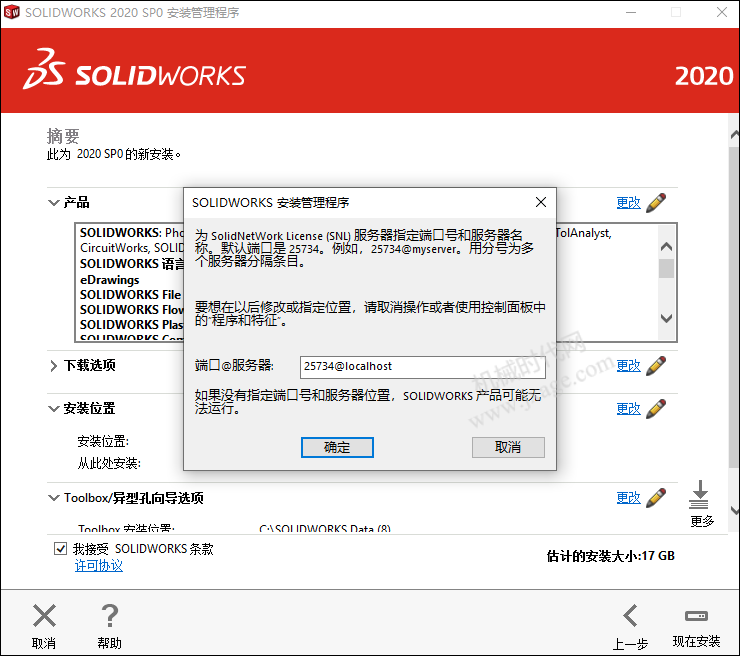Click 更改 link for 产品 section

click(x=629, y=202)
